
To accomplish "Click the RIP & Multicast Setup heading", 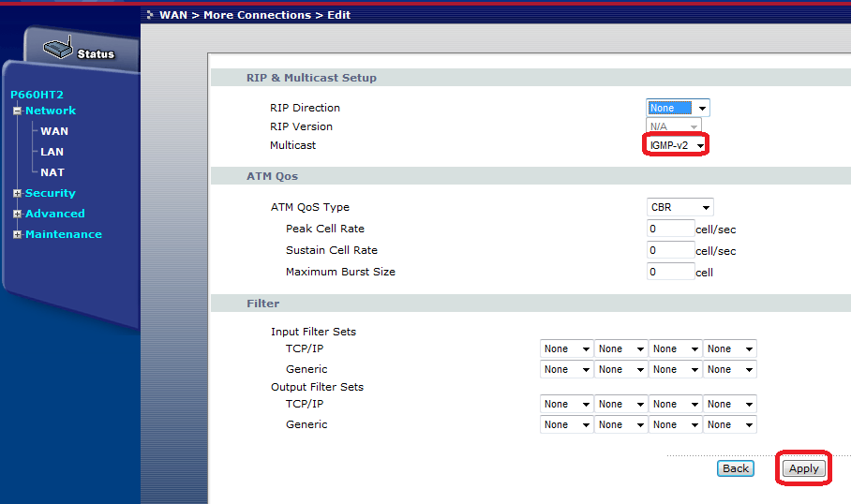I will 311,78.
